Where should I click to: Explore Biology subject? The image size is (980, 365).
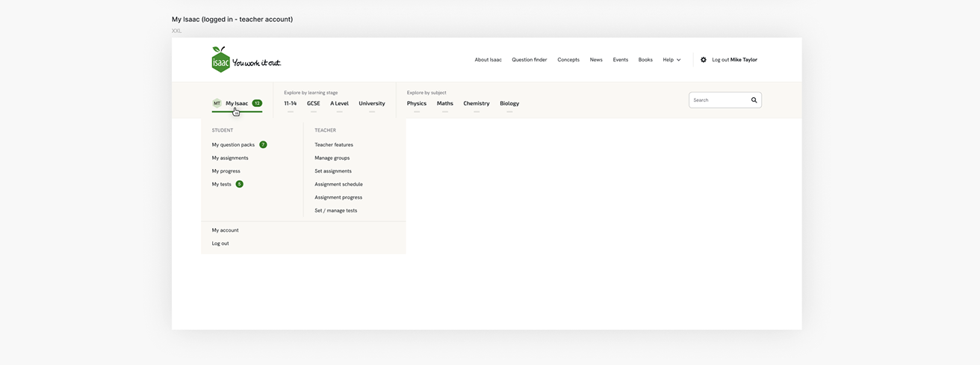tap(509, 103)
